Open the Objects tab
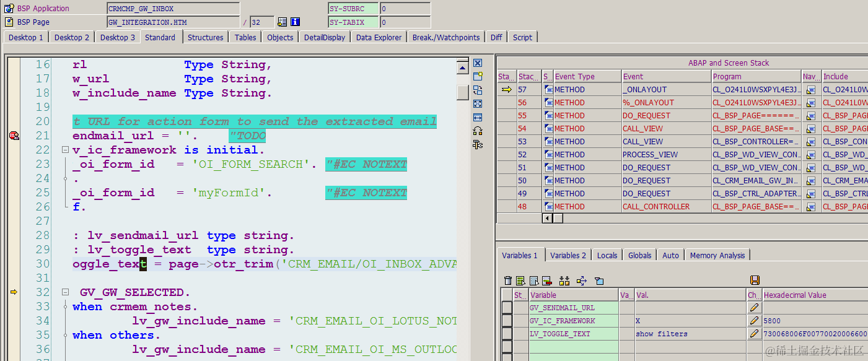 point(280,37)
